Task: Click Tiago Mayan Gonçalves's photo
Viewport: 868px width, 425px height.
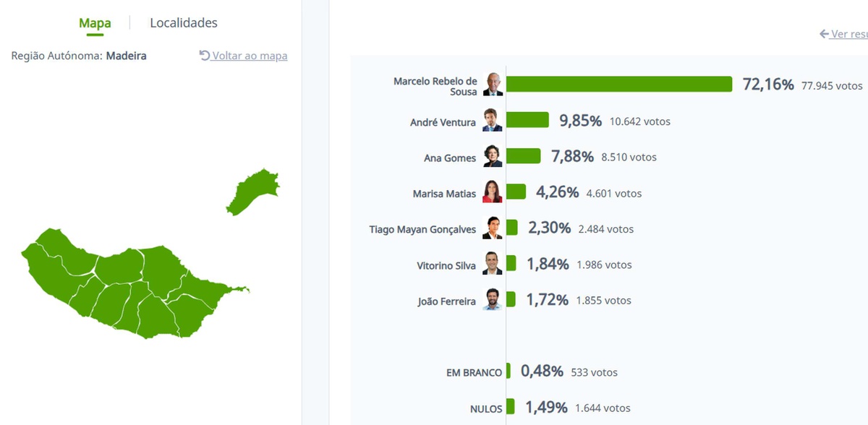Action: click(493, 228)
